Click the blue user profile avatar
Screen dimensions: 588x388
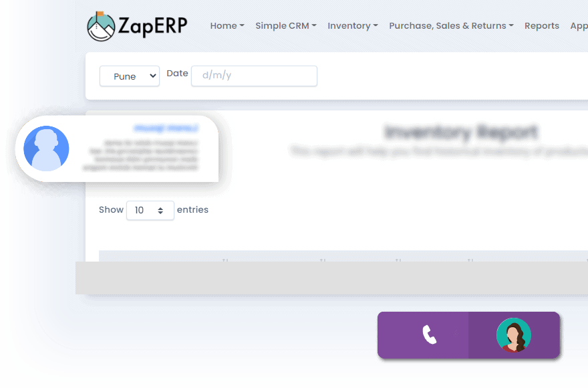pyautogui.click(x=46, y=149)
